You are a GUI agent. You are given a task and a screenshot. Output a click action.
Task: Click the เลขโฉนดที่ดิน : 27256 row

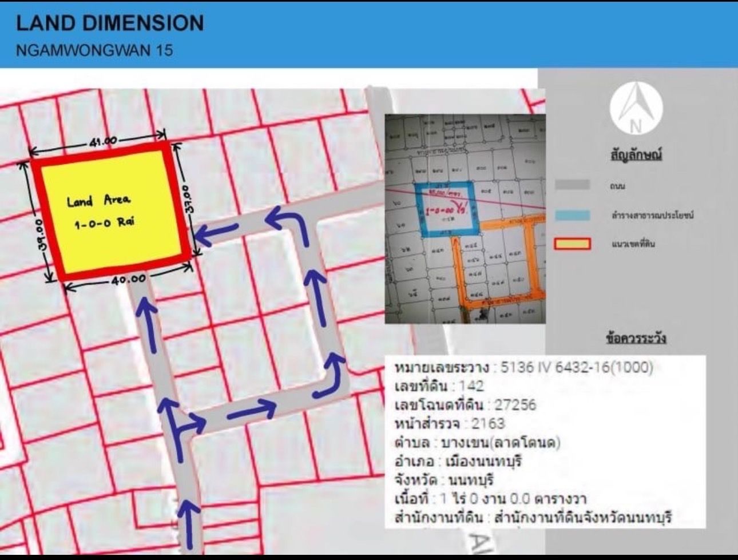pyautogui.click(x=465, y=405)
